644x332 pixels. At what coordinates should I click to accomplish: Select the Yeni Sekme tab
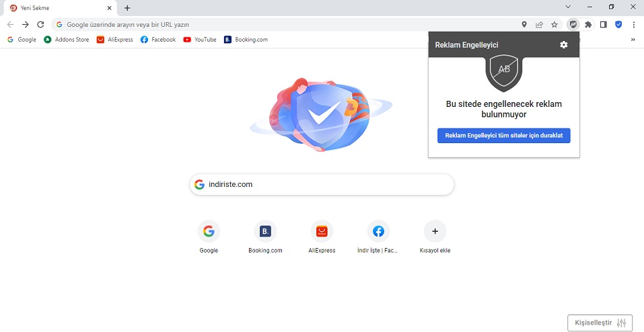[59, 8]
